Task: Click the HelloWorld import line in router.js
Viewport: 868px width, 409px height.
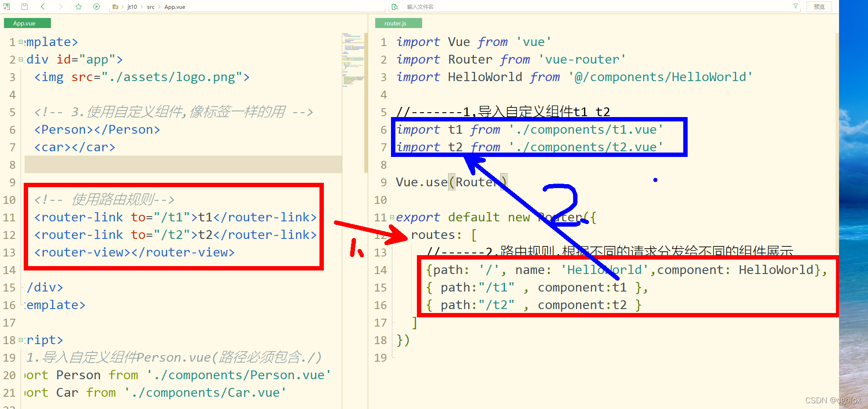Action: 574,77
